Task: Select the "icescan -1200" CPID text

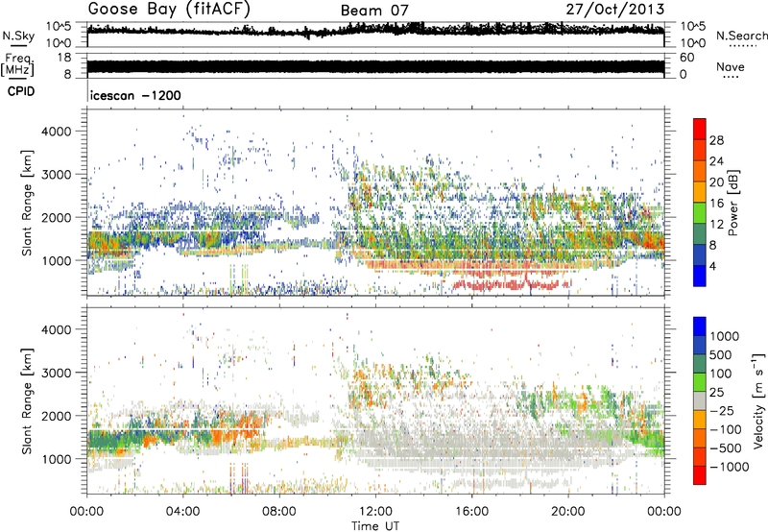Action: [x=135, y=95]
